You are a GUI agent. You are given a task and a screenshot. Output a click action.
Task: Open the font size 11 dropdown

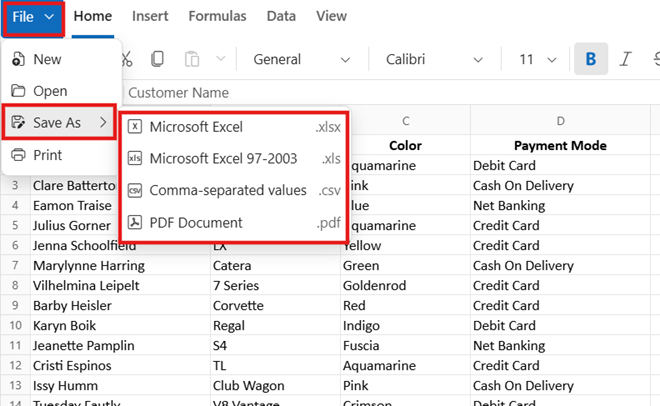click(x=538, y=59)
